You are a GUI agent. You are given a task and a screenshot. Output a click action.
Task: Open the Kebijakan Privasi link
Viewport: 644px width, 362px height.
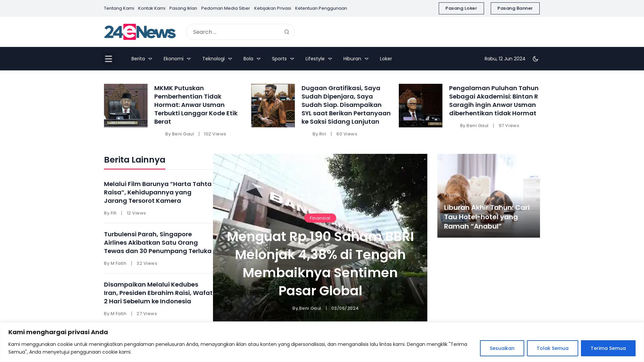click(x=272, y=8)
